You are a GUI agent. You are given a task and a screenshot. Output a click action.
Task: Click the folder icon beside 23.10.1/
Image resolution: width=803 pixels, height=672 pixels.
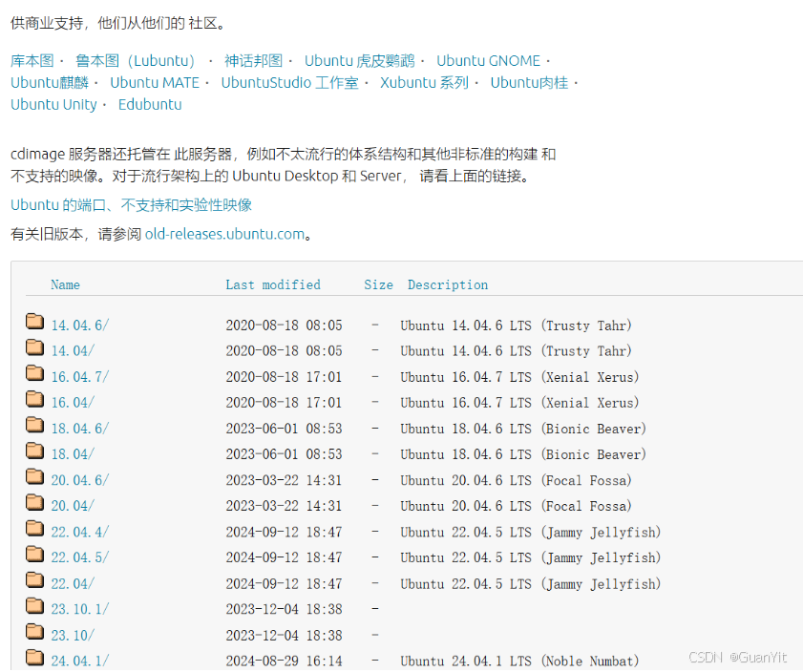[34, 606]
